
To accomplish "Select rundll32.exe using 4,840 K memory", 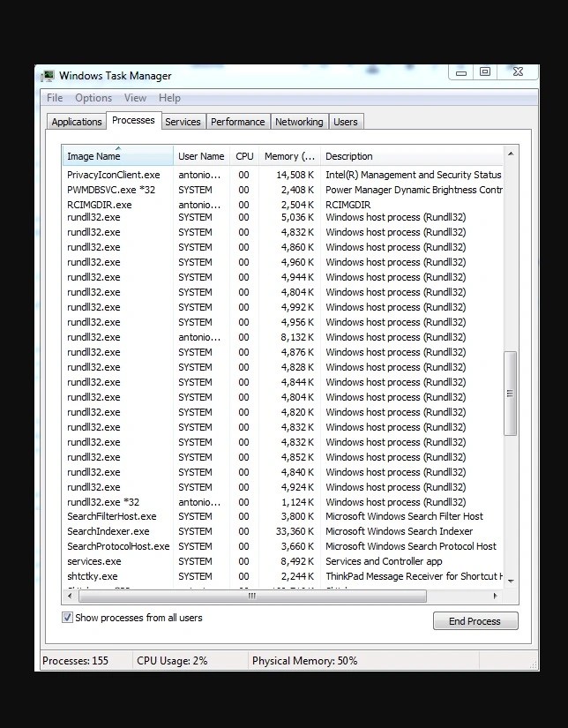I will 283,472.
